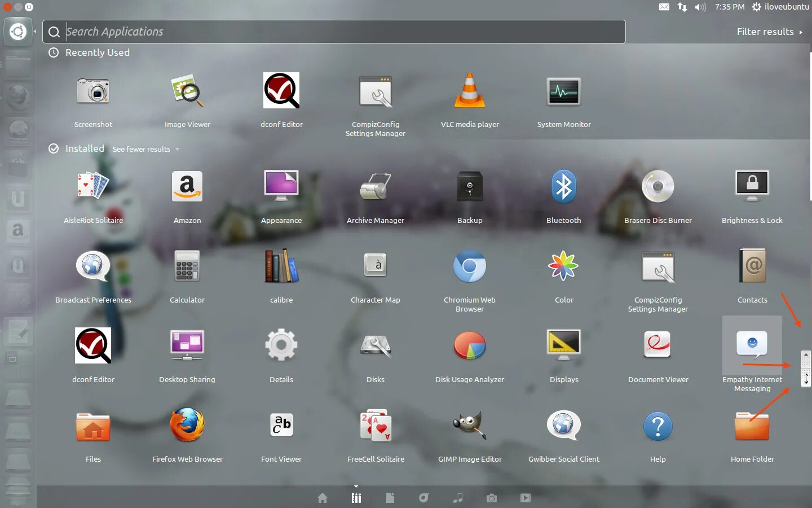Launch Disk Usage Analyzer
Viewport: 812px width, 508px height.
pyautogui.click(x=470, y=345)
